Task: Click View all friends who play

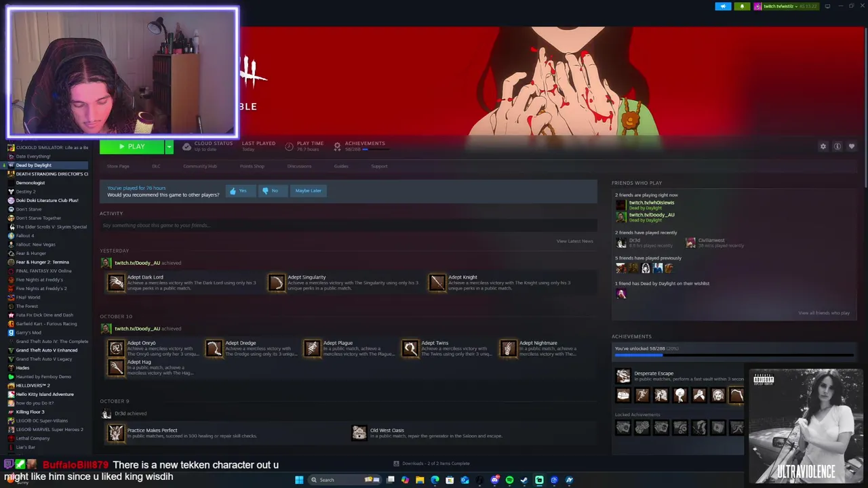Action: pos(824,313)
